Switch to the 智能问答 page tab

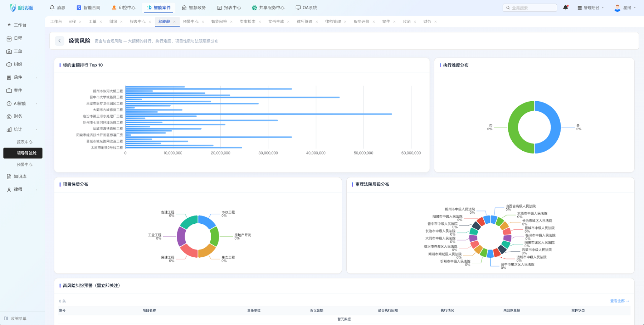(219, 21)
